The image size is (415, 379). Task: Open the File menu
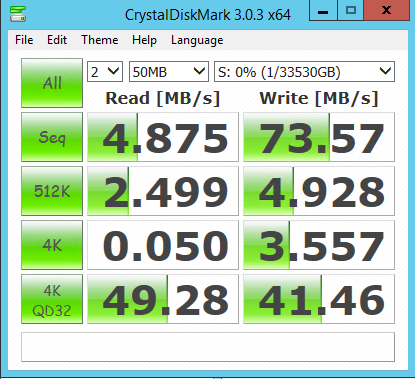click(24, 40)
